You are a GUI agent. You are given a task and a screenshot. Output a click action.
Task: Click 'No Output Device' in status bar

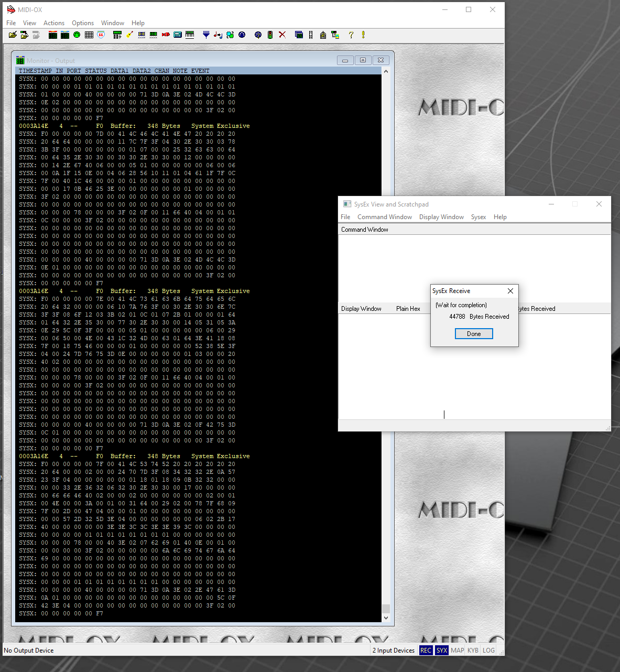[x=29, y=651]
